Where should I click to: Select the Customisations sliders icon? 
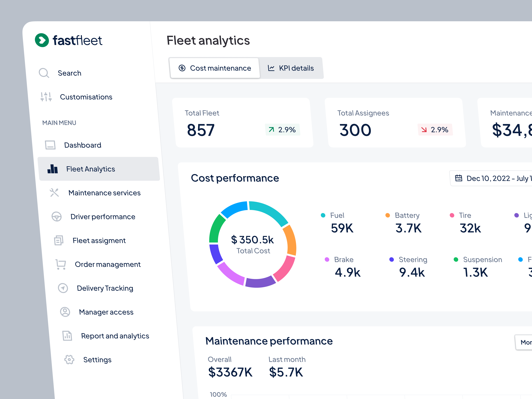46,97
